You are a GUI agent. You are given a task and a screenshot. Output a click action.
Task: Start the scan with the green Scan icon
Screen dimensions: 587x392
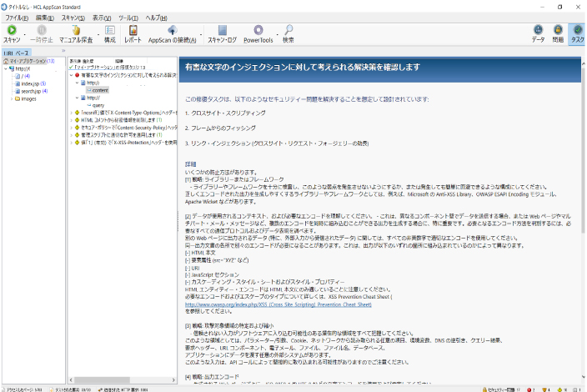click(12, 30)
